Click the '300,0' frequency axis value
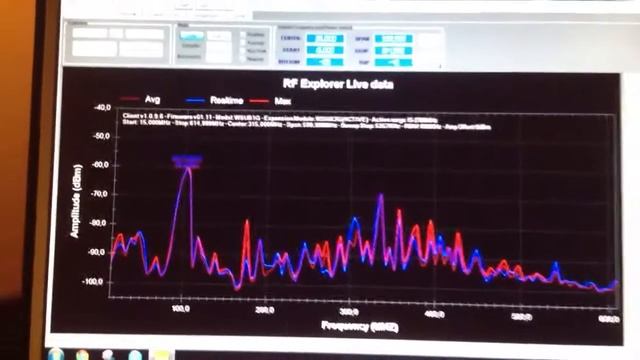Screen dimensions: 640x360 tap(349, 312)
